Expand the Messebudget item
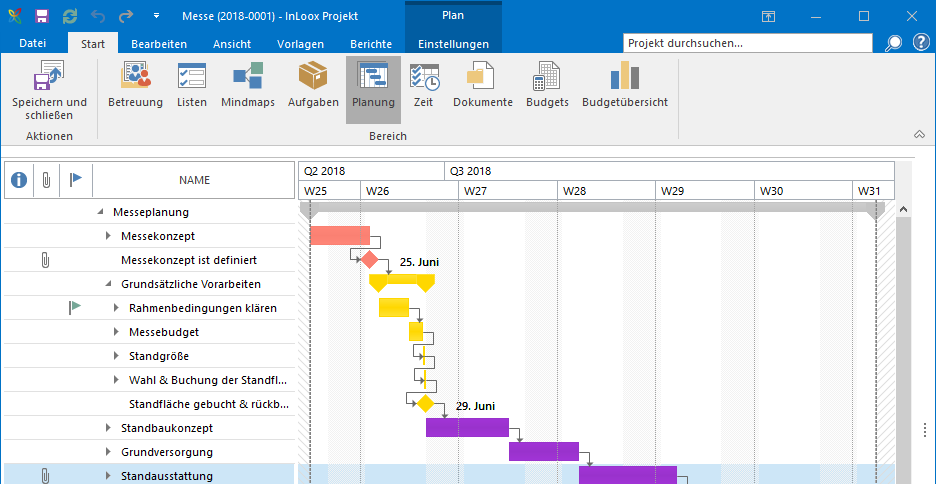This screenshot has height=484, width=936. pos(116,332)
